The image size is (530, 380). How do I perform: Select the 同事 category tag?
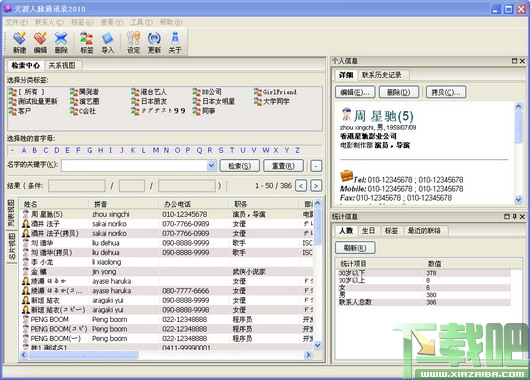tap(204, 111)
